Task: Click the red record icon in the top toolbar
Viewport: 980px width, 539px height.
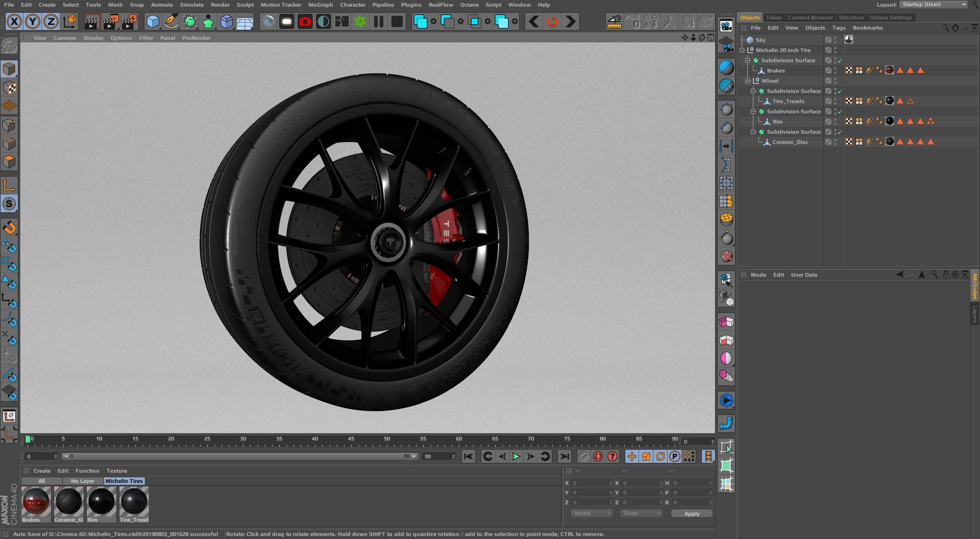Action: click(305, 21)
